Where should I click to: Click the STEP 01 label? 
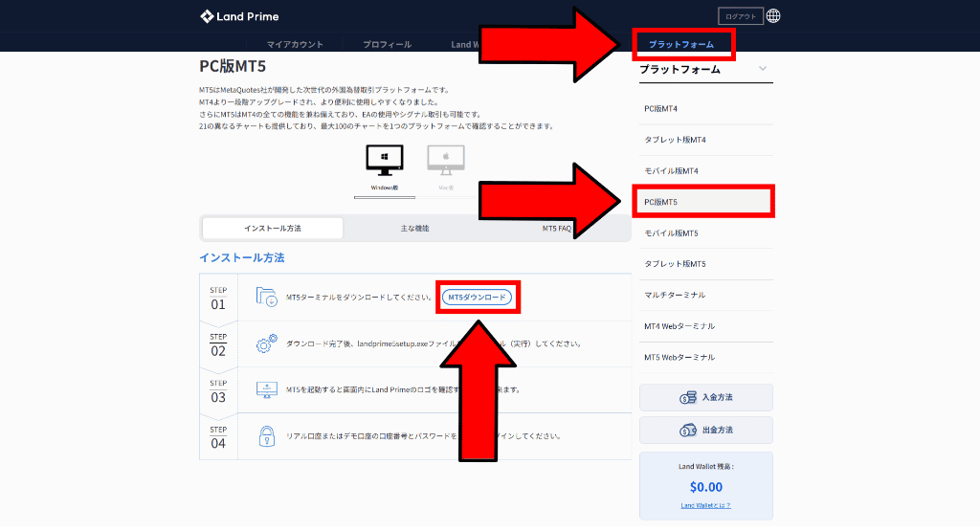coord(218,299)
